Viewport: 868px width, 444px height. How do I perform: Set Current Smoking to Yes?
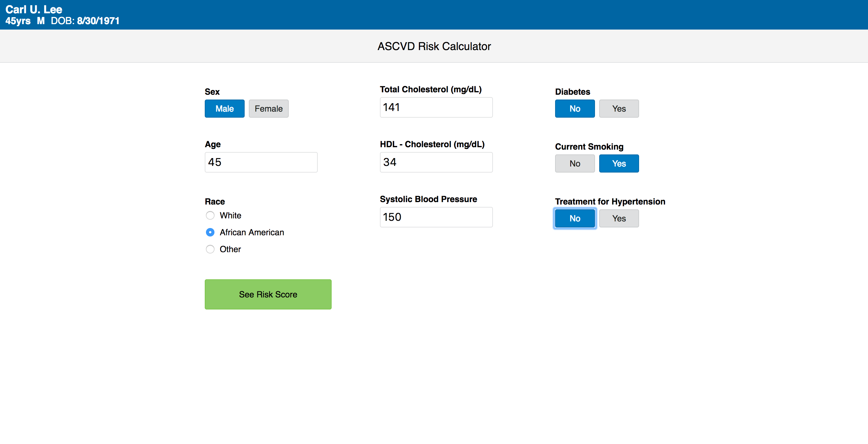619,163
